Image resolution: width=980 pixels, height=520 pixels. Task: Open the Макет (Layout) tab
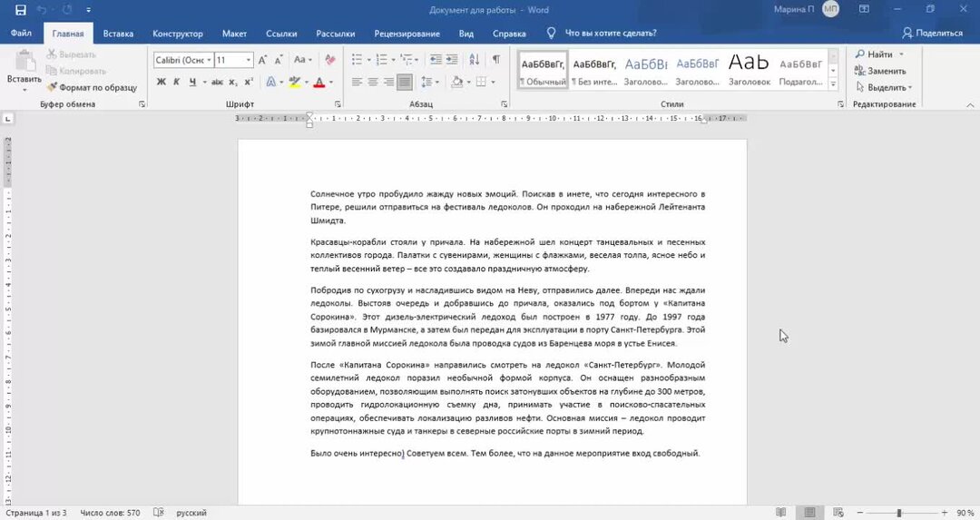pyautogui.click(x=234, y=34)
